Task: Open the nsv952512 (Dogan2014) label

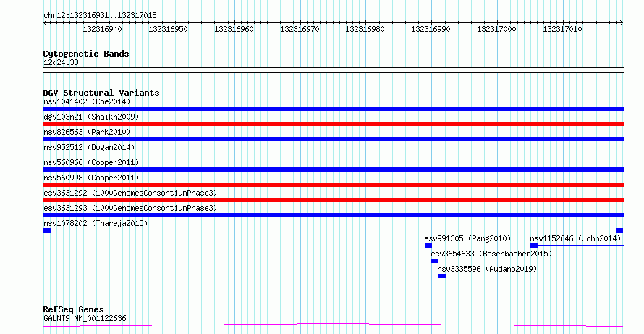Action: [89, 147]
